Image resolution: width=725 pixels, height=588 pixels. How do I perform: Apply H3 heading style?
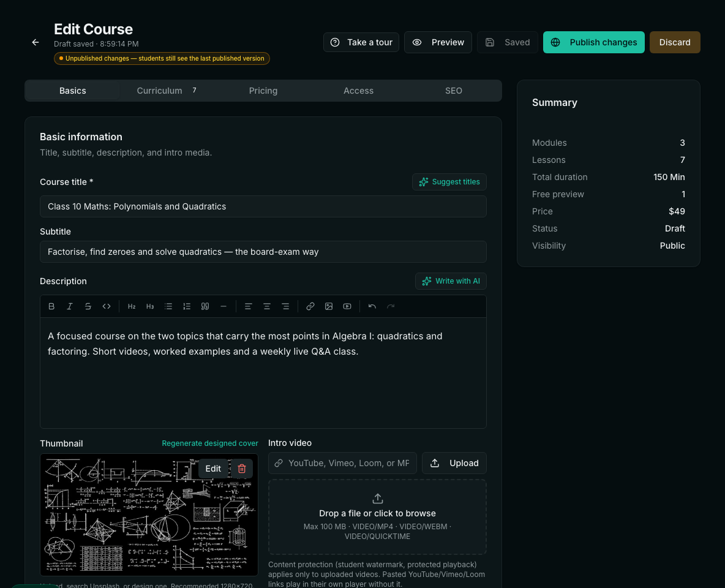(150, 306)
